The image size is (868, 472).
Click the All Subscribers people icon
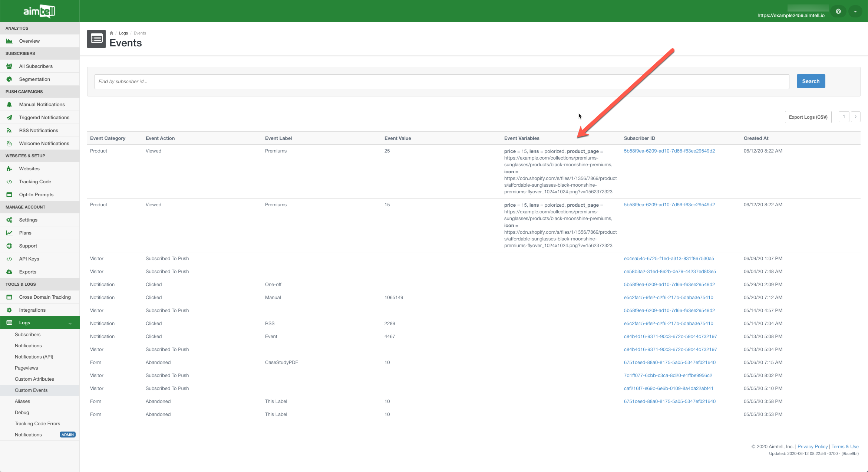[x=9, y=66]
